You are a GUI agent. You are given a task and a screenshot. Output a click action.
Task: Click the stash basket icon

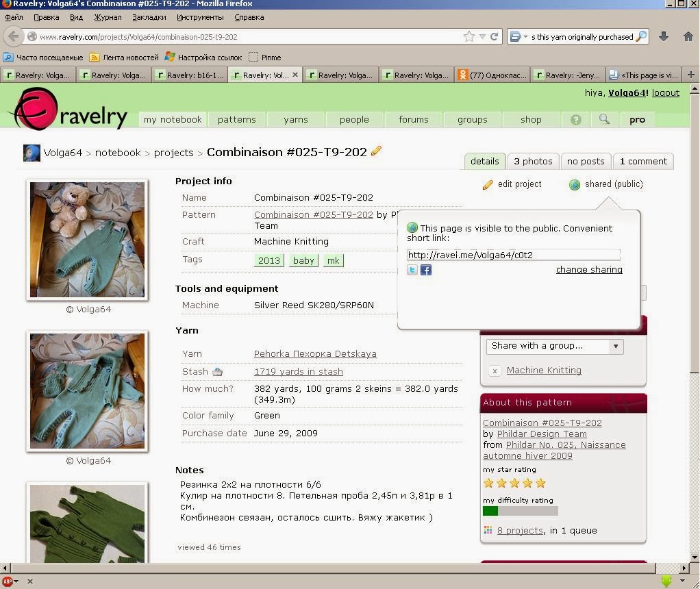217,371
